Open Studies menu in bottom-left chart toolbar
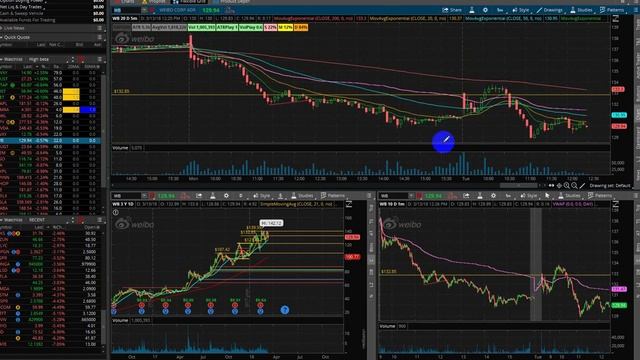Viewport: 640px width, 360px height. click(x=302, y=196)
